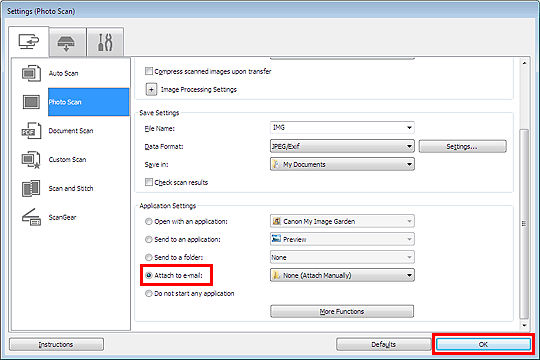Click Canon My Image Garden app icon
Image resolution: width=540 pixels, height=360 pixels.
click(x=276, y=221)
